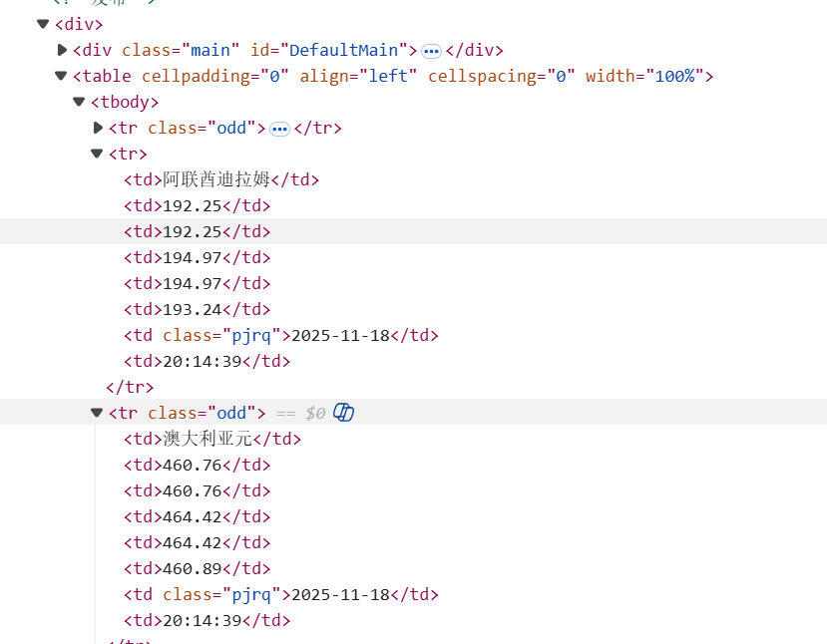The width and height of the screenshot is (827, 644).
Task: Collapse the top-level div element
Action: (x=43, y=24)
